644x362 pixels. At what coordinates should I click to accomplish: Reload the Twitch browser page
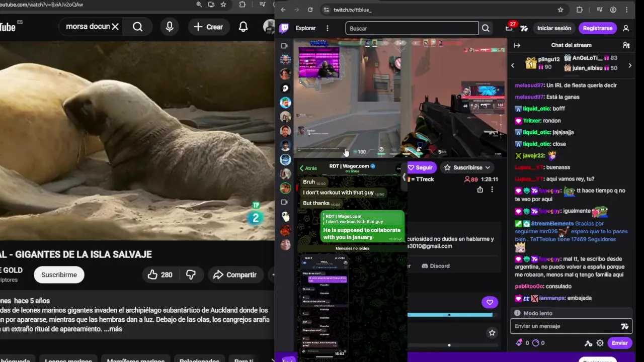[x=310, y=10]
